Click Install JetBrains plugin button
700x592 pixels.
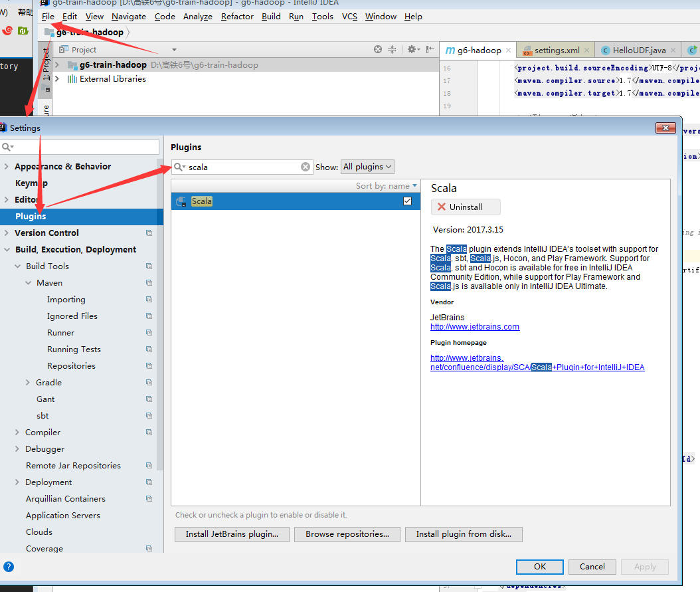point(232,534)
